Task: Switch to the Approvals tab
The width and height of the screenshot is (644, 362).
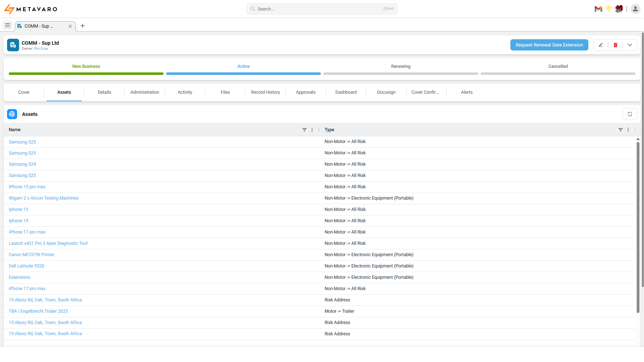Action: click(x=306, y=92)
